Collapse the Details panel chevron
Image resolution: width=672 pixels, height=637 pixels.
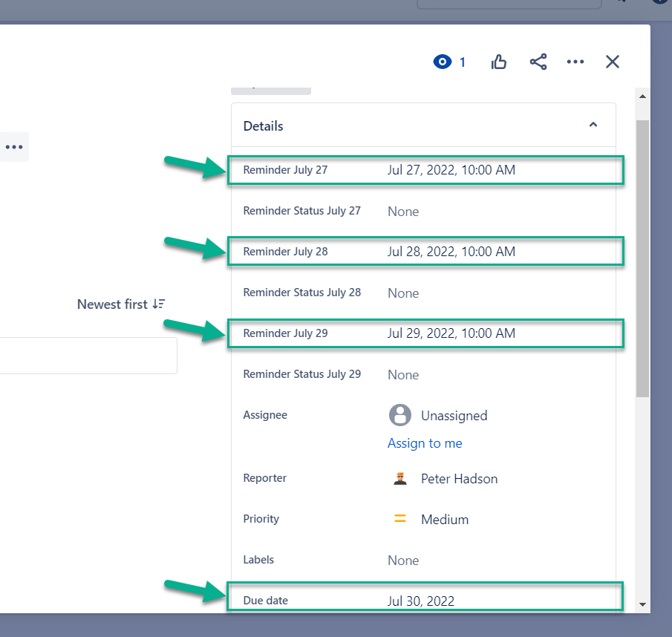coord(593,125)
